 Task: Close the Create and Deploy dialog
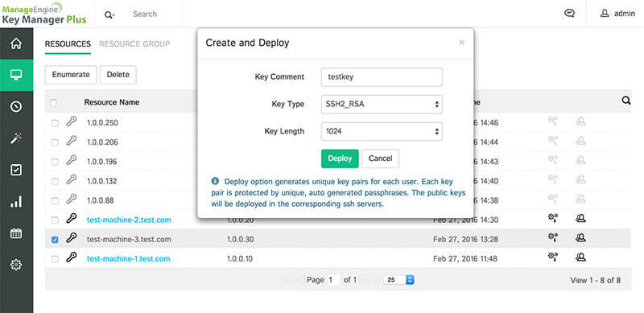[461, 43]
